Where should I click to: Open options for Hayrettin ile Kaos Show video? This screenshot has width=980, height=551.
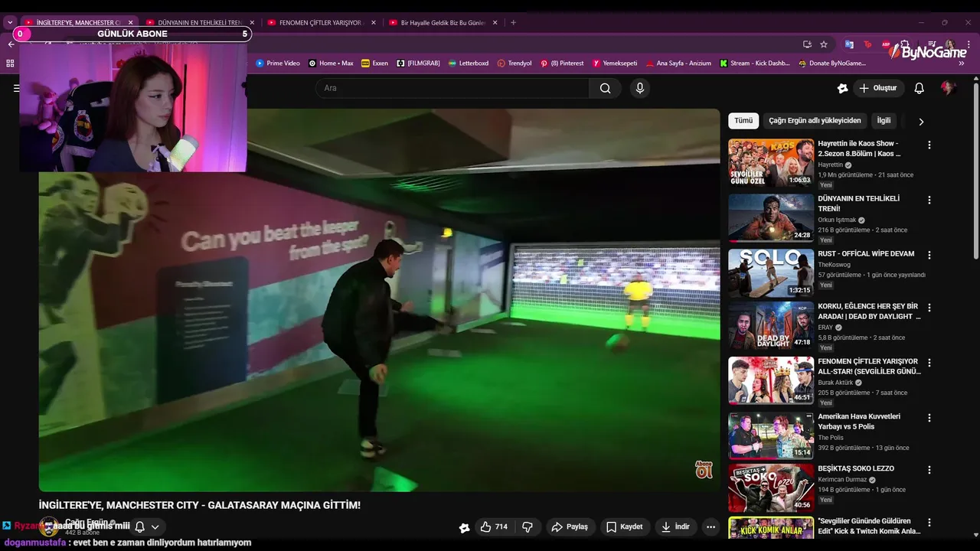click(x=929, y=145)
